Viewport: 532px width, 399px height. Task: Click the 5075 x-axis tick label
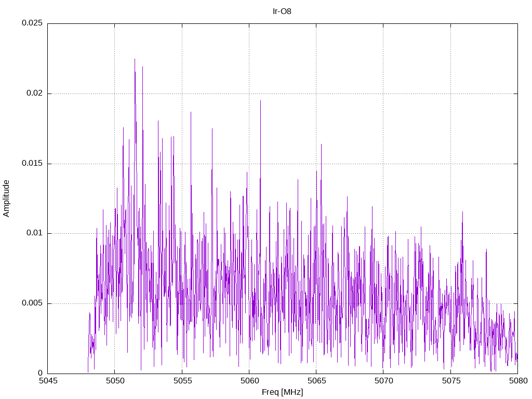click(x=451, y=381)
